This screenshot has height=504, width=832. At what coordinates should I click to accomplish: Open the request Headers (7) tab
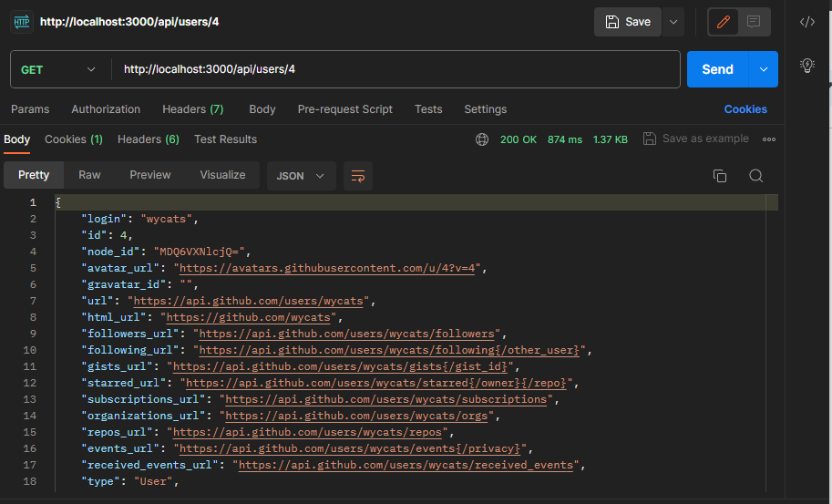193,109
